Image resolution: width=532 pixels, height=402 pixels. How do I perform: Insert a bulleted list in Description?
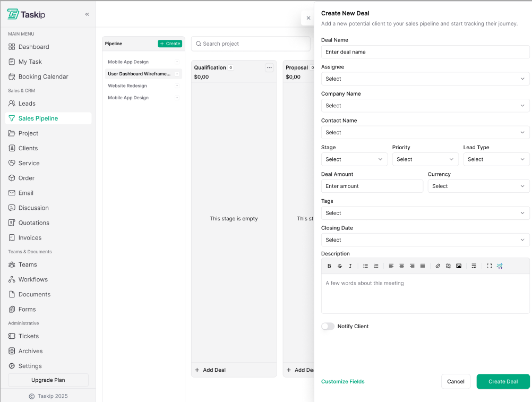(x=365, y=266)
